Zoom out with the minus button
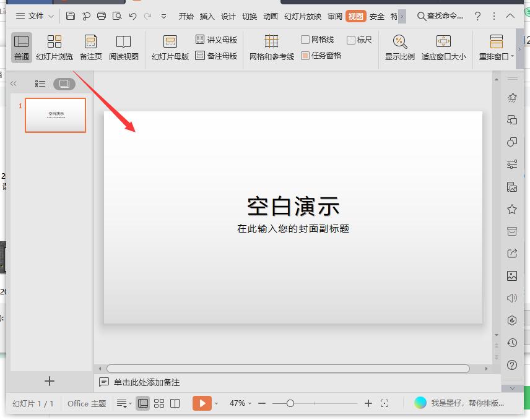Image resolution: width=530 pixels, height=420 pixels. 262,403
